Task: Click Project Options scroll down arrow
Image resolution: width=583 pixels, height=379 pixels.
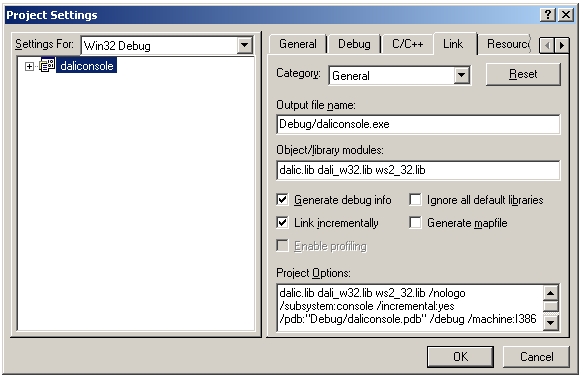Action: pyautogui.click(x=550, y=322)
